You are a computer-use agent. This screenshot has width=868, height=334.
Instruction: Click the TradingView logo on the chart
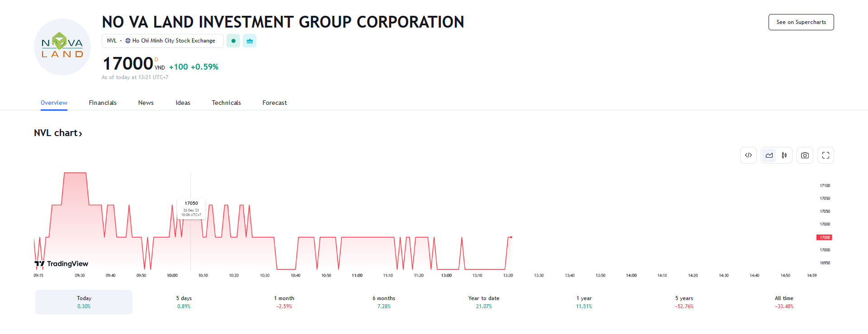click(x=61, y=263)
